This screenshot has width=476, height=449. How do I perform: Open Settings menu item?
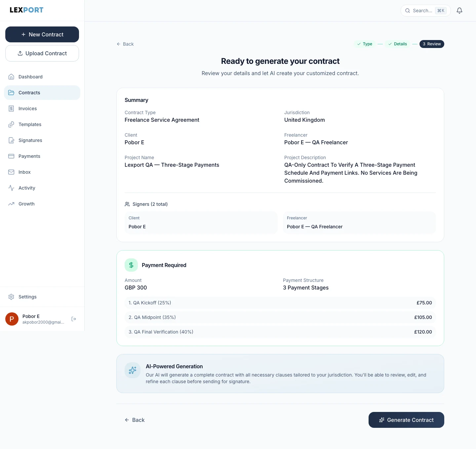(x=42, y=297)
